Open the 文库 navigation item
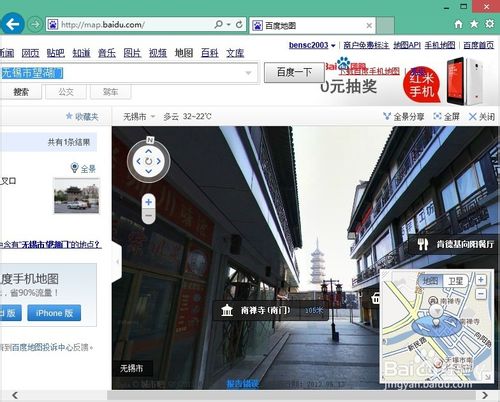The width and height of the screenshot is (500, 402). 235,53
